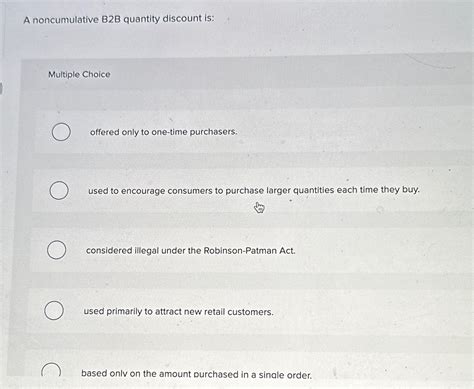Click answer text 'used primarily to attract new retail customers'
This screenshot has width=474, height=389.
tap(178, 312)
